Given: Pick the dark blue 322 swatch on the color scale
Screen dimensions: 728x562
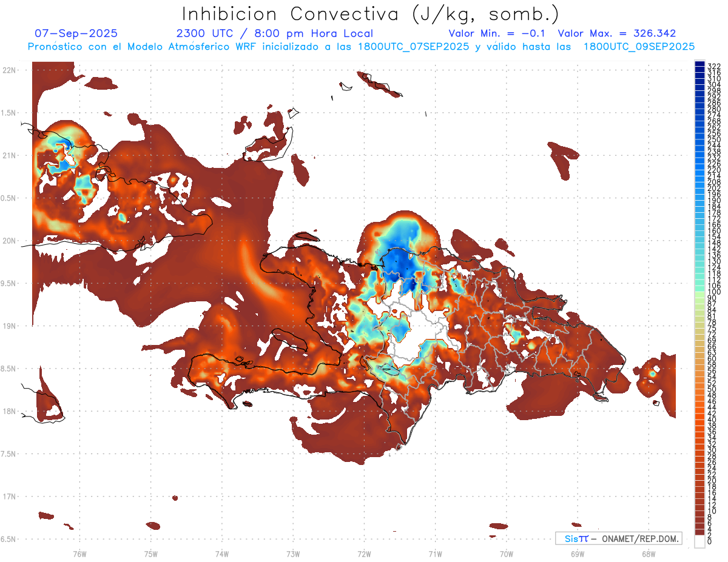Looking at the screenshot, I should click(699, 65).
